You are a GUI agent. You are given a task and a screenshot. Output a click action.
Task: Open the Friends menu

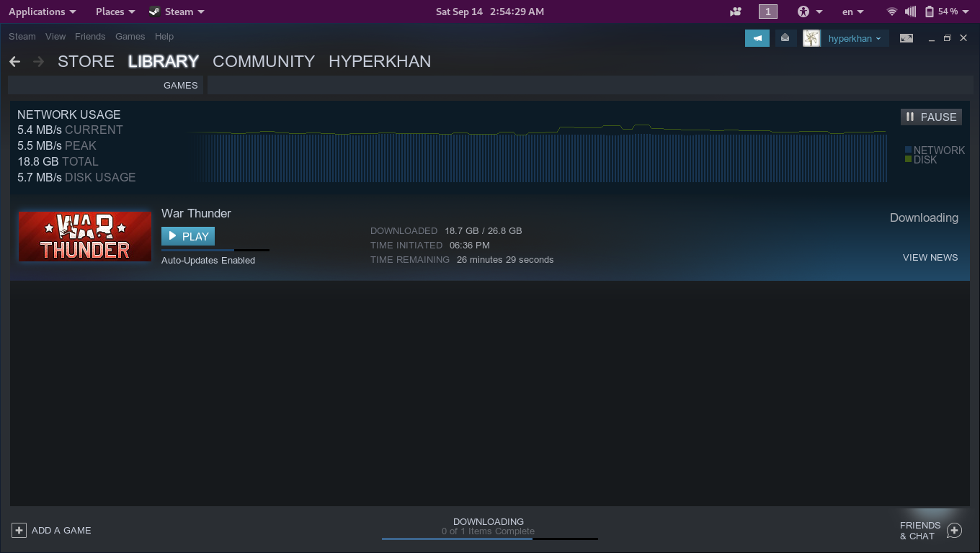click(90, 37)
